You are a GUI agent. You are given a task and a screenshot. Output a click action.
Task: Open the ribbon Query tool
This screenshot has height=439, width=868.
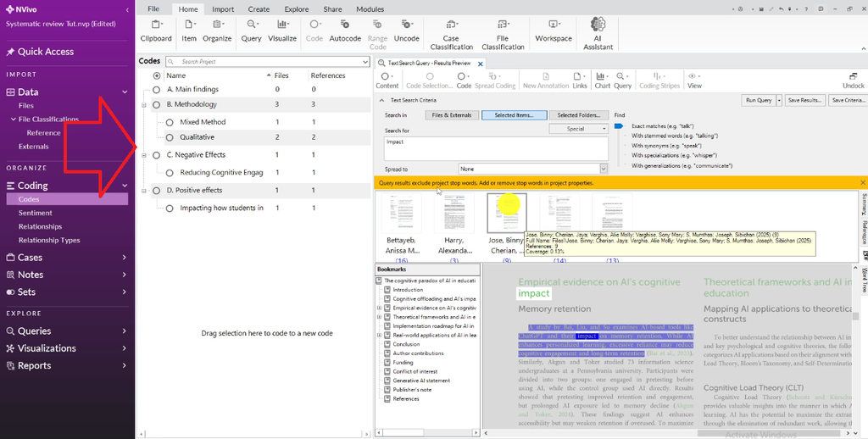click(x=251, y=31)
